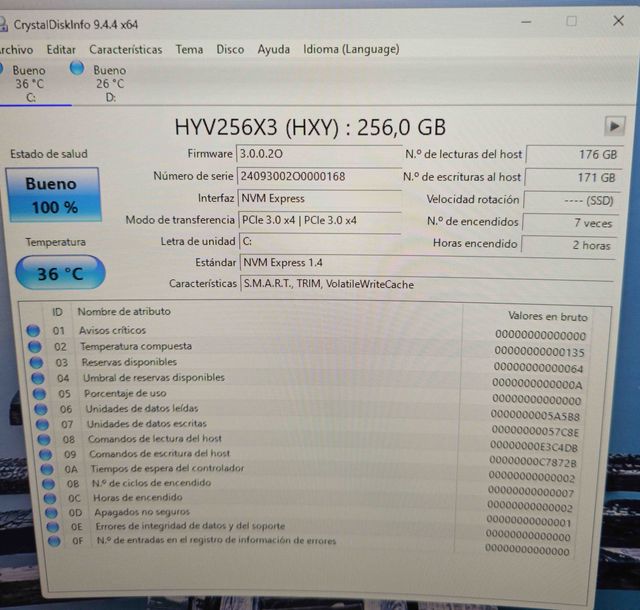
Task: Click the Valores en bruto column header
Action: [x=547, y=316]
